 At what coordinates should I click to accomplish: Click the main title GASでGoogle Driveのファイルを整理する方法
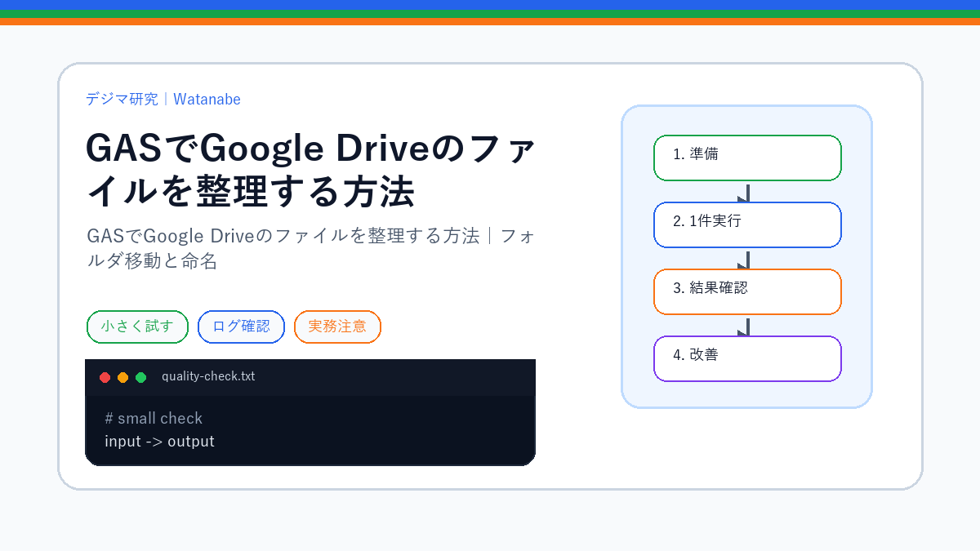pyautogui.click(x=310, y=170)
